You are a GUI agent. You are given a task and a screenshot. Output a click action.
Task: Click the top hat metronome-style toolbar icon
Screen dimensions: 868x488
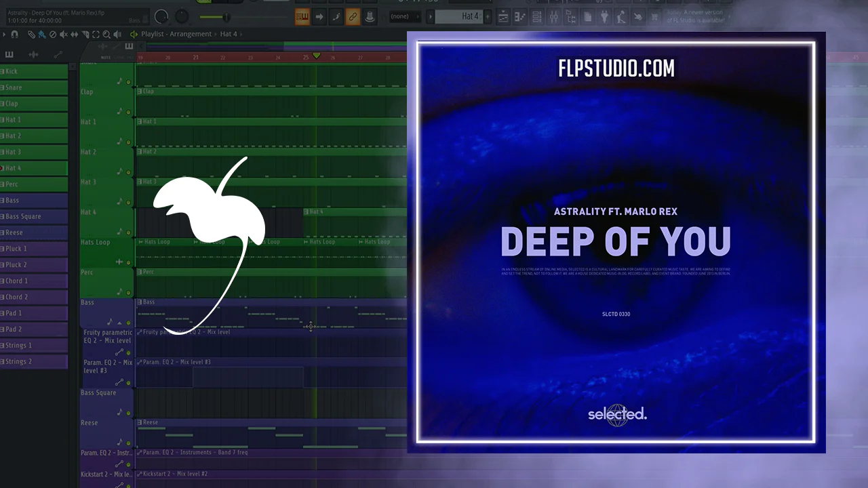click(370, 17)
